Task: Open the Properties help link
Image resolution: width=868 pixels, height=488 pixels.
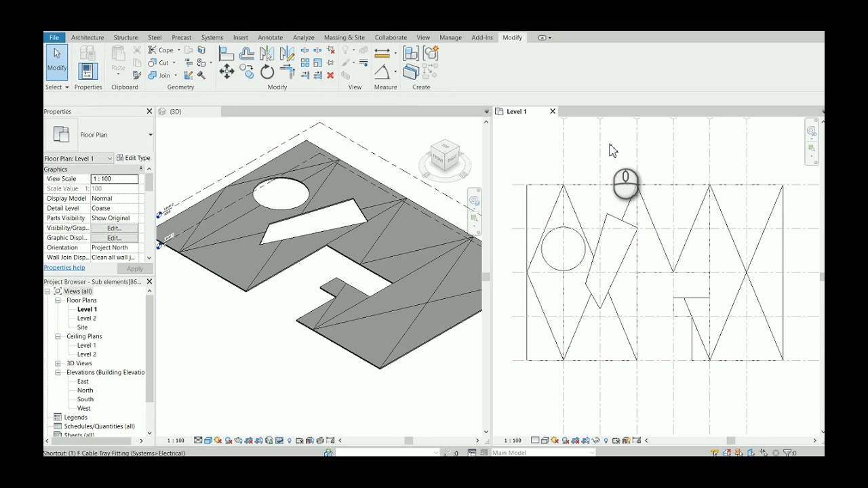Action: click(64, 268)
